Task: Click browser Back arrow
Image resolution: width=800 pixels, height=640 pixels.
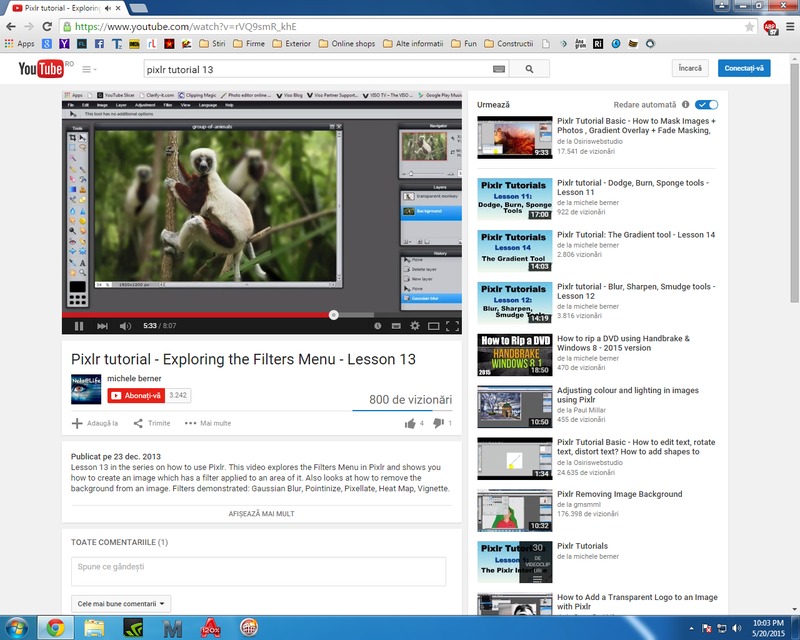Action: coord(11,27)
